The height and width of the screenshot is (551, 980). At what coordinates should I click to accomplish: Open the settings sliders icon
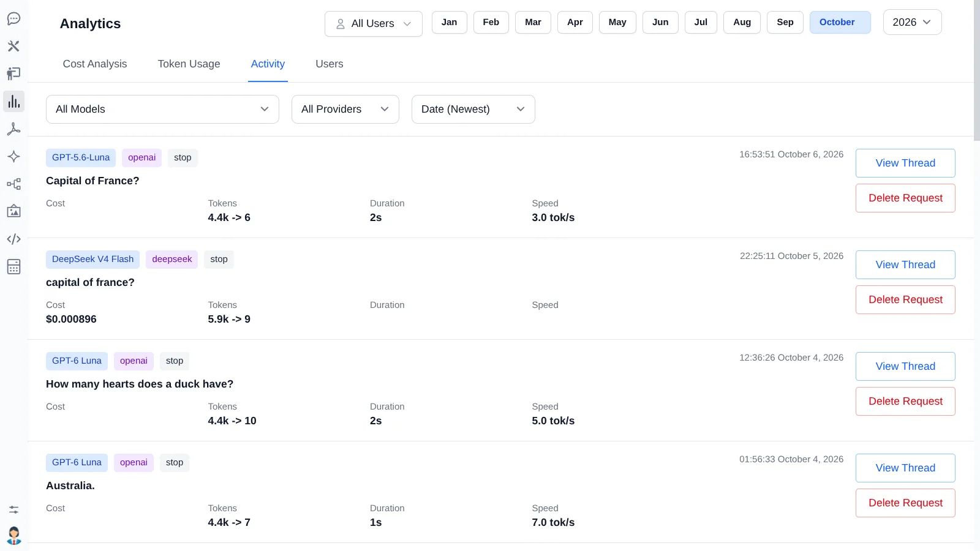(x=13, y=509)
